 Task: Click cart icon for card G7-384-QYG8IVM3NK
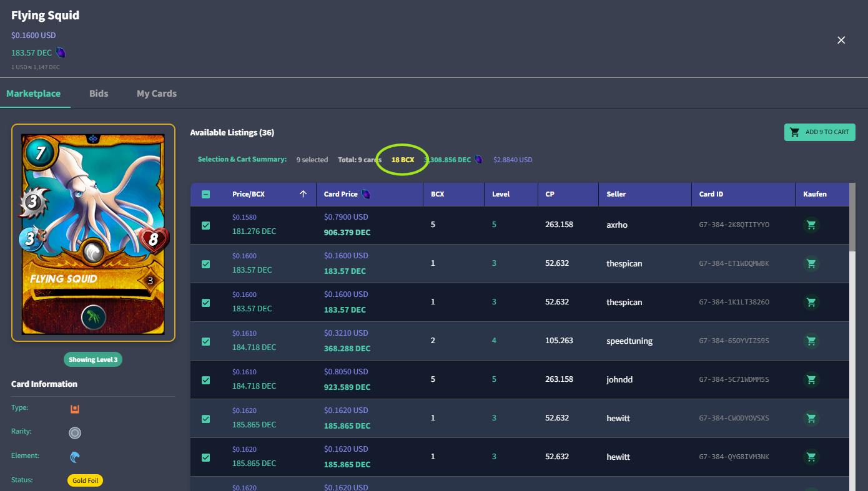[811, 457]
